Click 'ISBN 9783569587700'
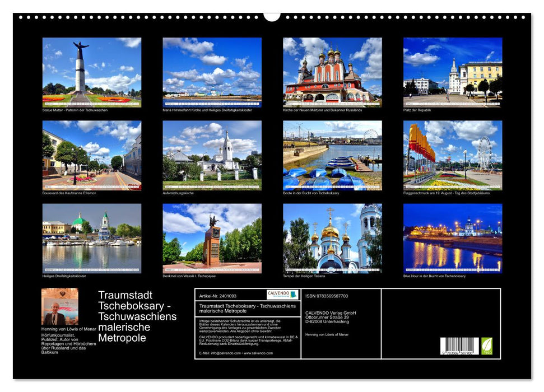The image size is (544, 392). [327, 296]
